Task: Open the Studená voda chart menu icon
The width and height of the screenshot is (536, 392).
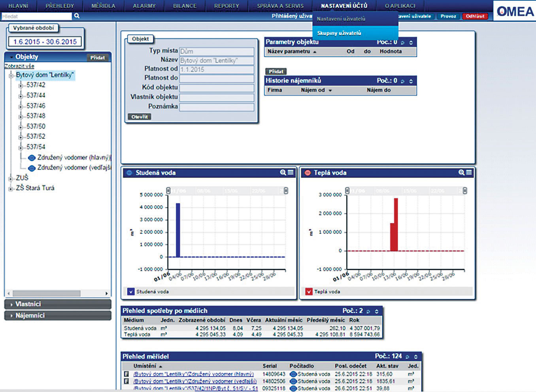Action: 291,172
